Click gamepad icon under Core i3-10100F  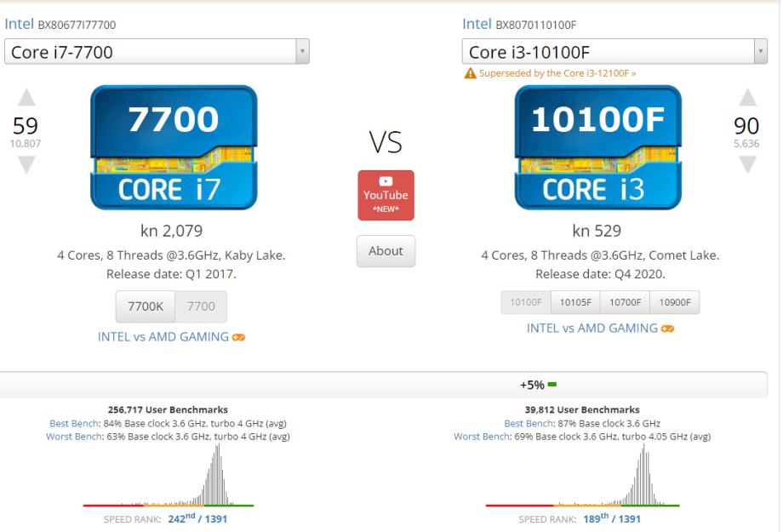[667, 329]
